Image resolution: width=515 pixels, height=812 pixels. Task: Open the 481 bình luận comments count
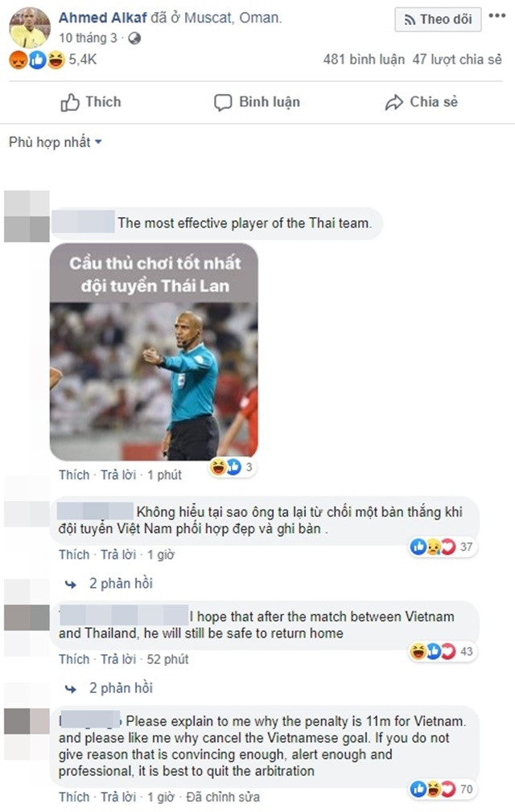tap(364, 59)
